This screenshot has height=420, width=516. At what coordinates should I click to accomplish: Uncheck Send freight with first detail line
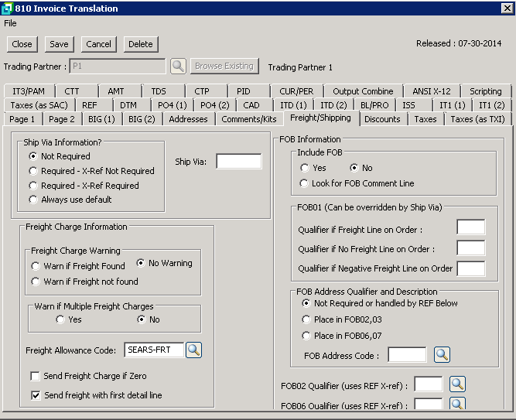[x=36, y=395]
